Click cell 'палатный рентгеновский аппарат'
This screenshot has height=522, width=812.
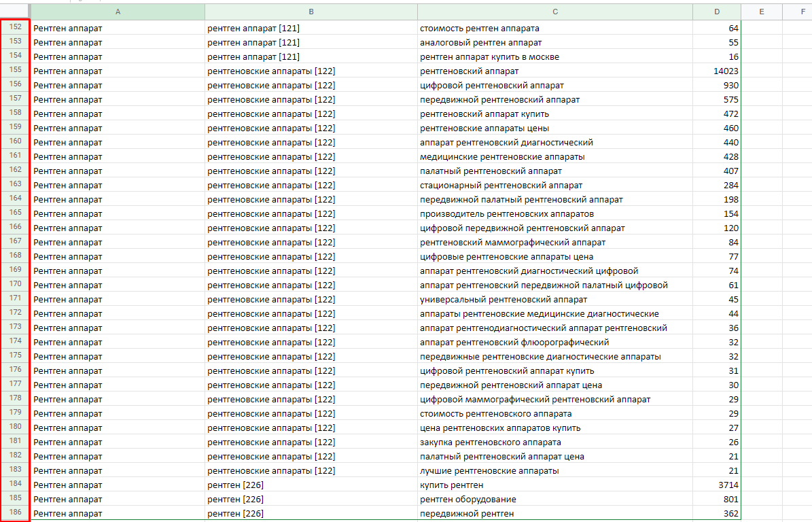click(x=554, y=171)
